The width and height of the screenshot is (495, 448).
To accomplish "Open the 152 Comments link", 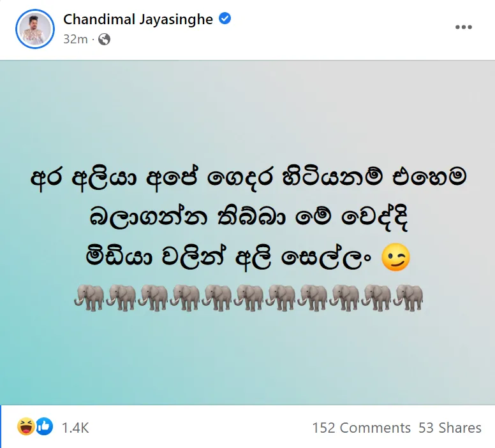I will tap(362, 428).
